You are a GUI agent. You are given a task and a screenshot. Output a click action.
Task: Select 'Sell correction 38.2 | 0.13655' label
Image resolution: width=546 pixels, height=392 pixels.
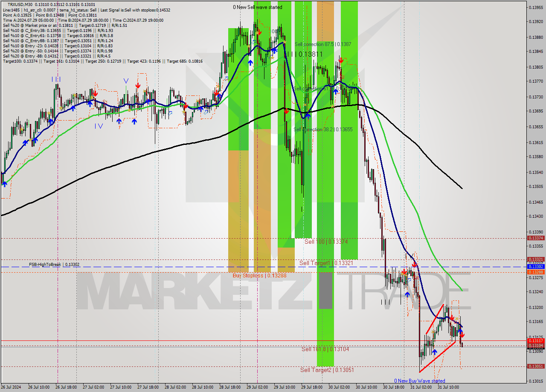(323, 129)
